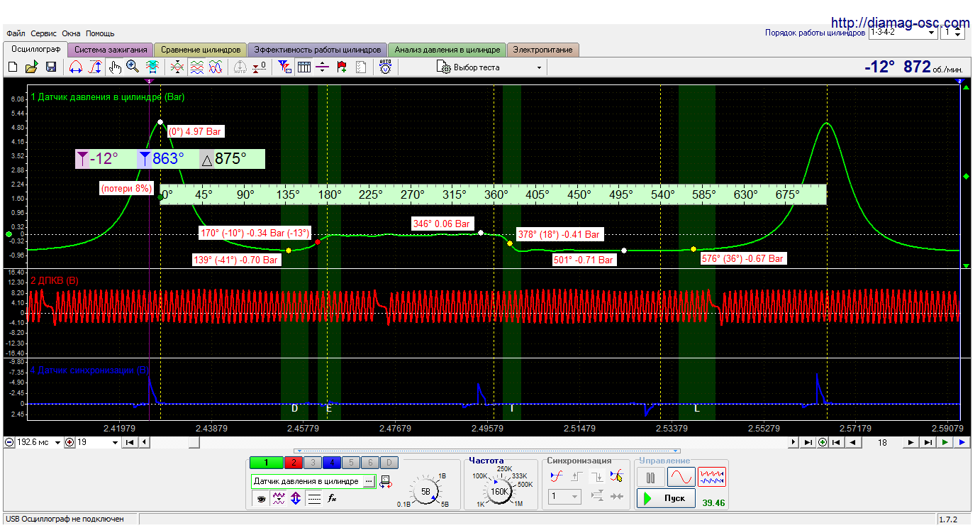
Task: Click the stacked channels waveform icon
Action: (196, 67)
